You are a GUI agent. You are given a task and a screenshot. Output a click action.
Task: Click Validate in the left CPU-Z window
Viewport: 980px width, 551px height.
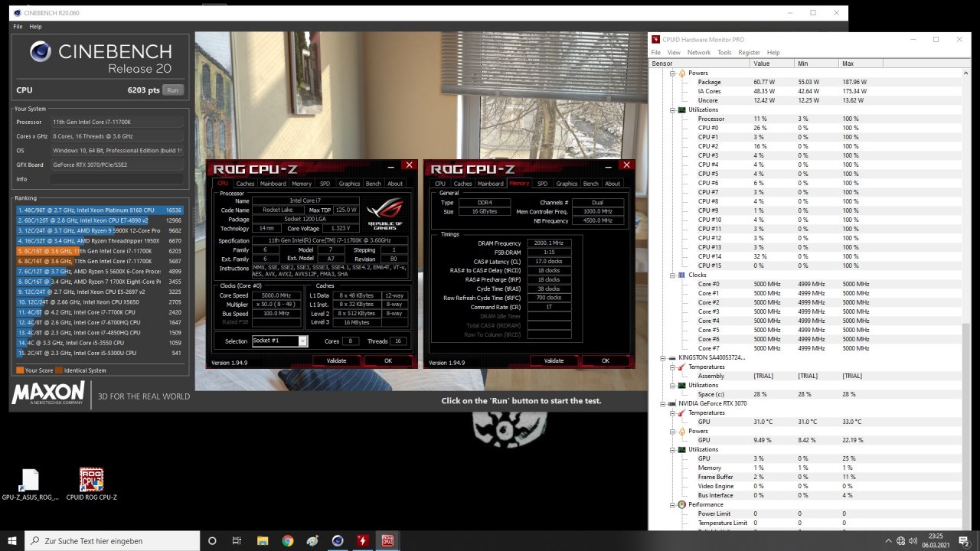(336, 360)
